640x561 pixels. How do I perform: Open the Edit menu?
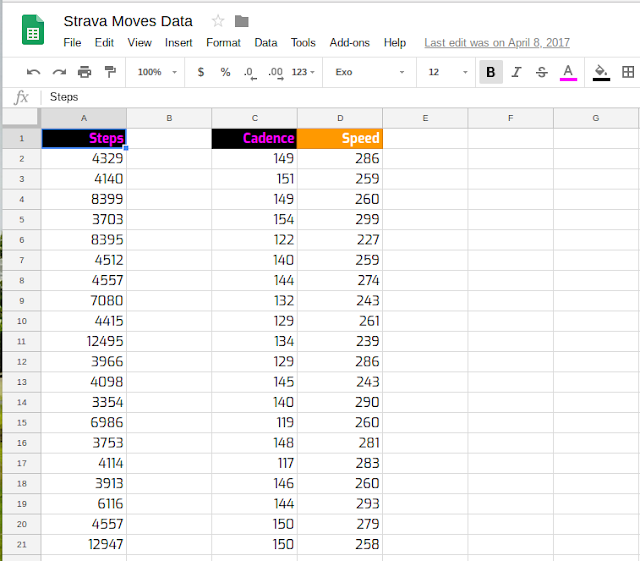click(x=104, y=42)
